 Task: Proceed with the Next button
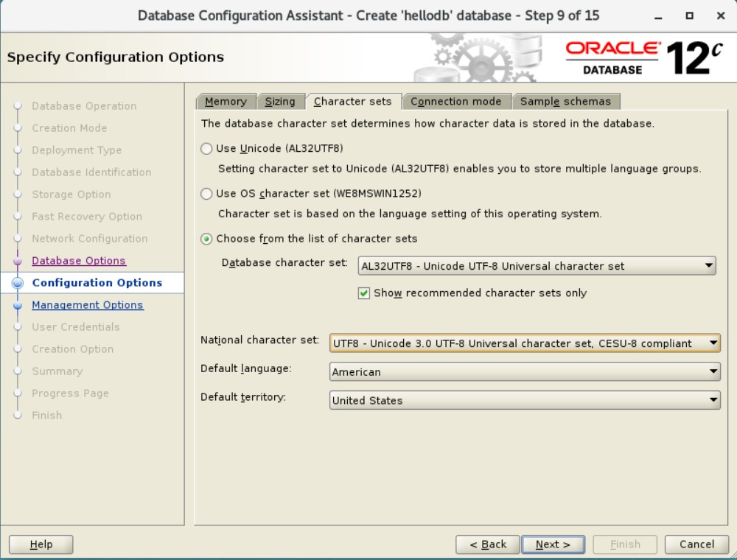pyautogui.click(x=553, y=545)
